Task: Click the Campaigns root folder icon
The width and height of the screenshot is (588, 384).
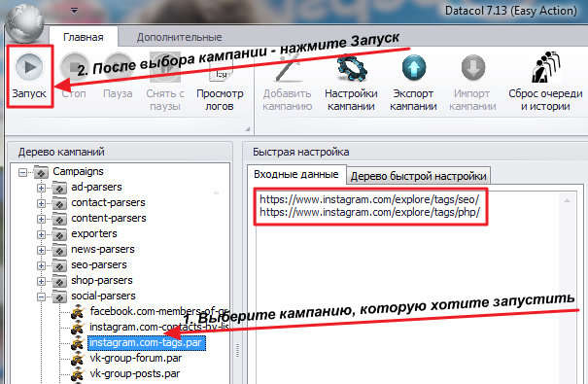Action: coord(41,172)
